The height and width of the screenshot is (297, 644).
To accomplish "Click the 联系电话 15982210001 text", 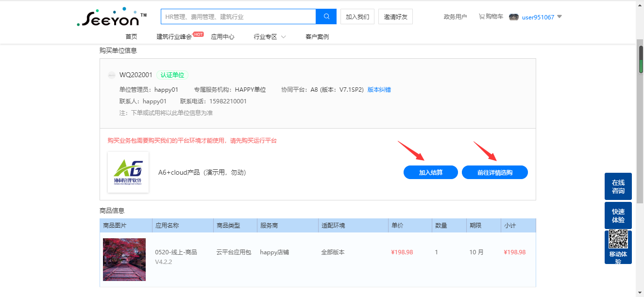I will pos(213,101).
